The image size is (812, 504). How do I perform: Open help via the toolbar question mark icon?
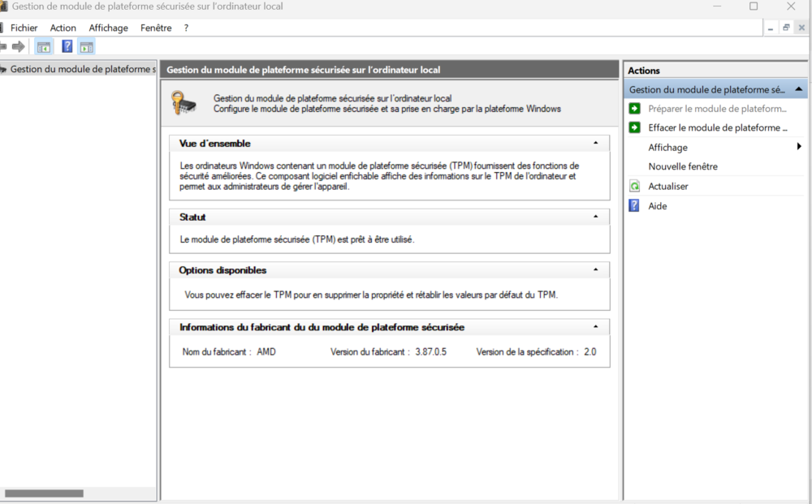(67, 46)
